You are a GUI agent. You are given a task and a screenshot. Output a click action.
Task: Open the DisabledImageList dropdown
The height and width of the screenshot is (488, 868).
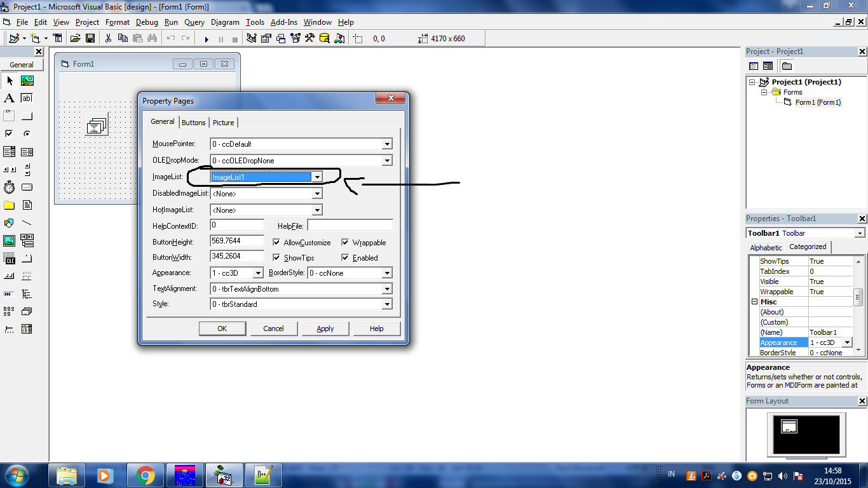coord(316,193)
